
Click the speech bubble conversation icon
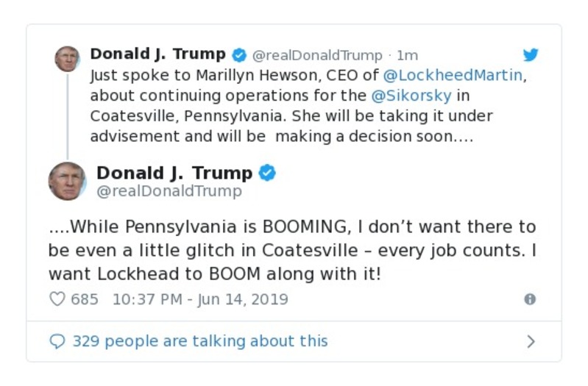(57, 341)
